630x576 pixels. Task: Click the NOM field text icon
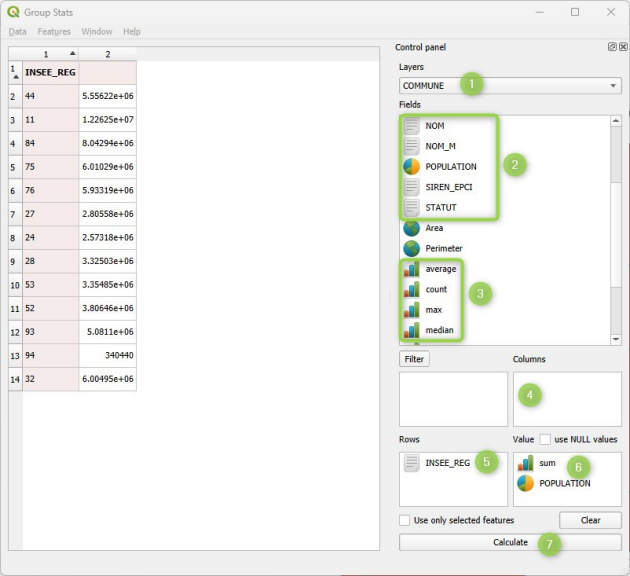[411, 126]
